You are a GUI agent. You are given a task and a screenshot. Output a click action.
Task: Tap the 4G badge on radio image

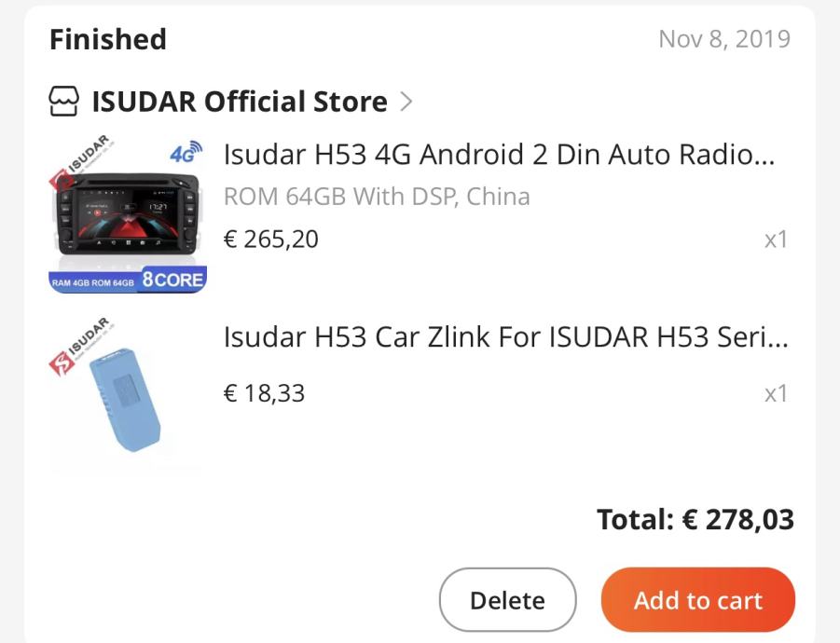pos(186,152)
